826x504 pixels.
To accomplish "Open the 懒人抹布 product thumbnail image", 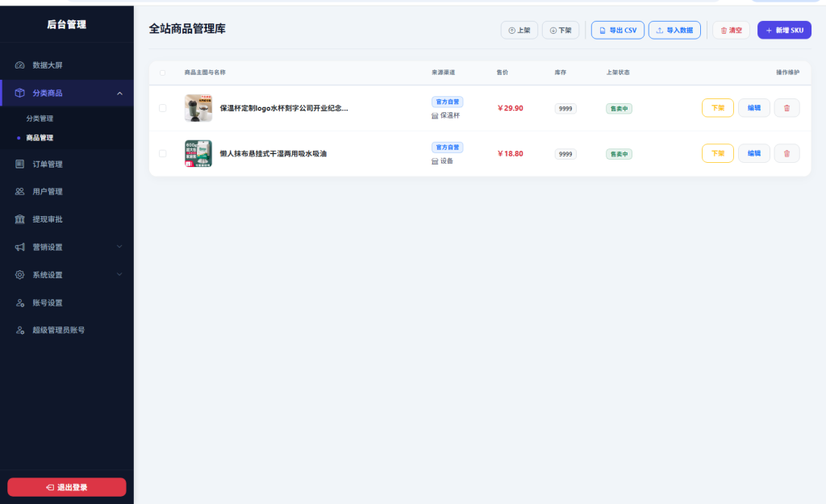I will 198,153.
